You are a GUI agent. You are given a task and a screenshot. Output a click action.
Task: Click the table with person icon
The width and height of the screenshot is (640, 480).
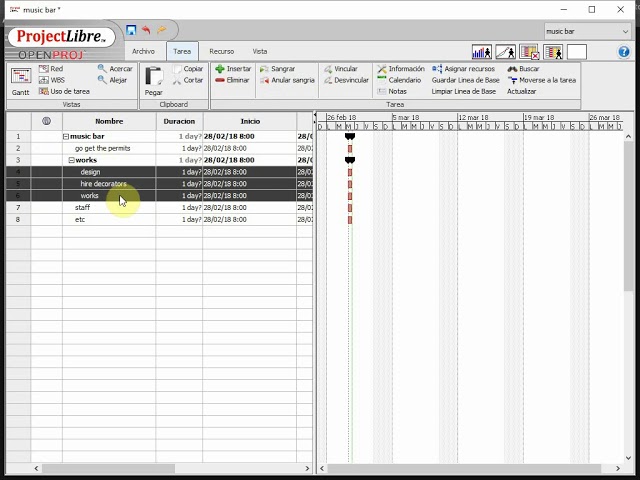coord(553,52)
